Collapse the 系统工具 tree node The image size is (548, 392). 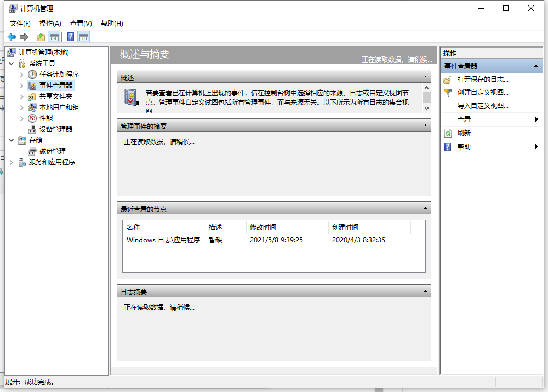point(12,64)
